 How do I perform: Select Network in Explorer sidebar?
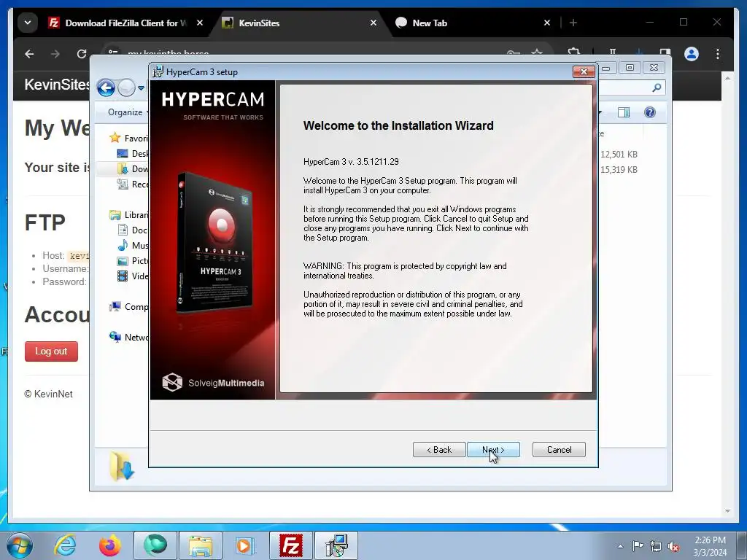128,337
